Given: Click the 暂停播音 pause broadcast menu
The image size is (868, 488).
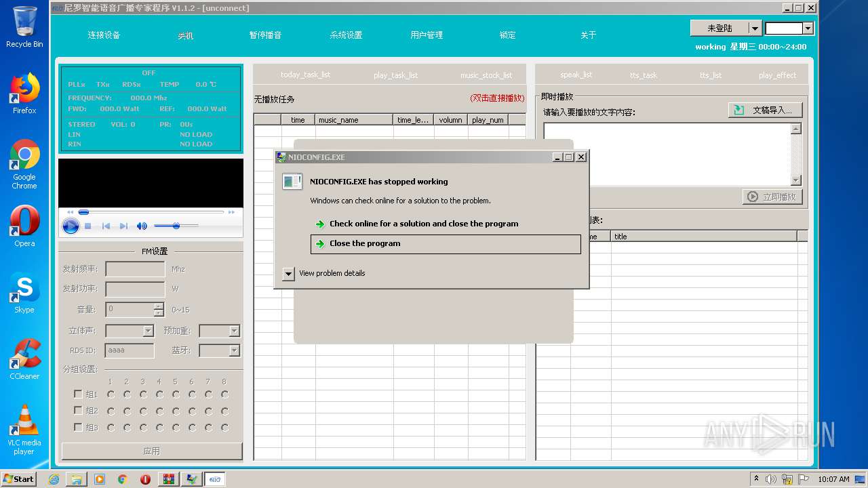Looking at the screenshot, I should point(265,35).
